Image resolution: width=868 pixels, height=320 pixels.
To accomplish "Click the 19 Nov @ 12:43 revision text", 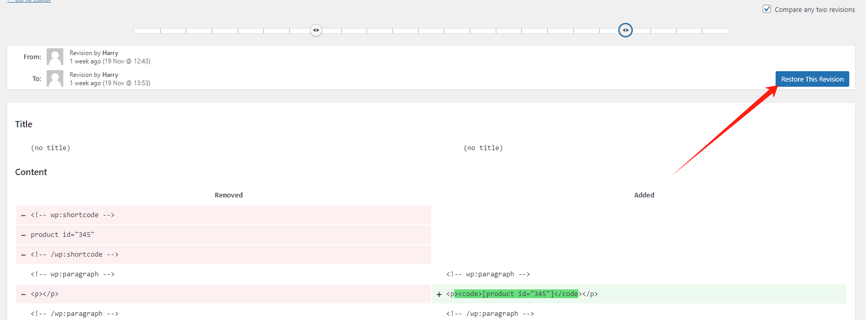I will [x=110, y=61].
